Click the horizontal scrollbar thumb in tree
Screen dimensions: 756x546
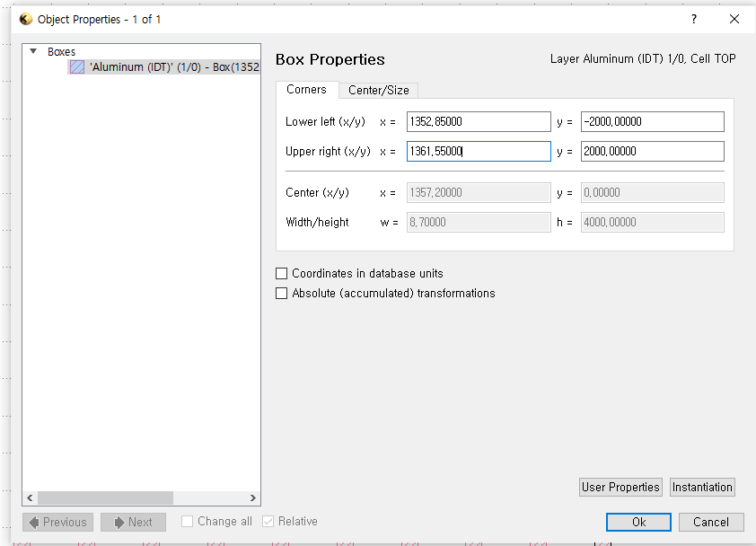pos(105,498)
